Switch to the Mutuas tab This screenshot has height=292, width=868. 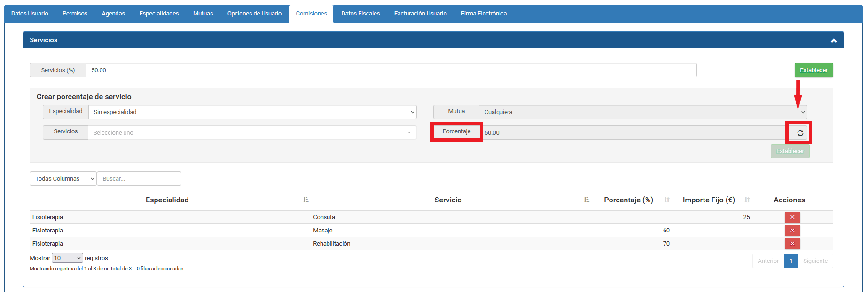tap(203, 14)
